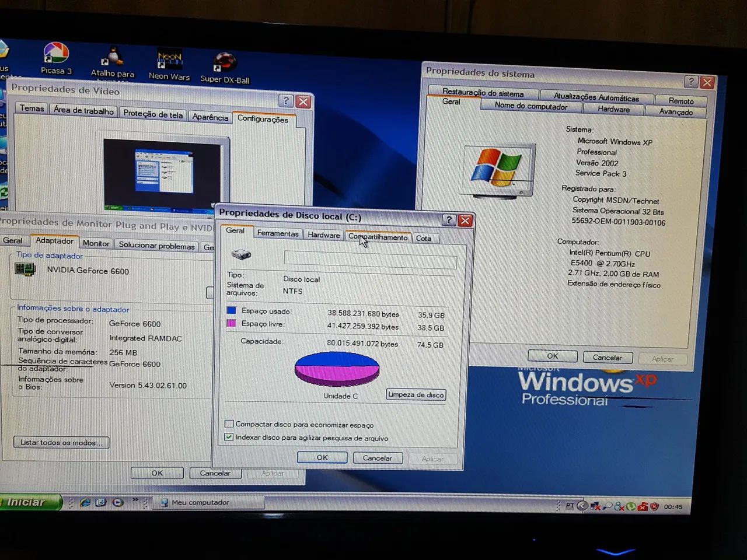Click OK in the monitor properties dialog

pyautogui.click(x=157, y=473)
